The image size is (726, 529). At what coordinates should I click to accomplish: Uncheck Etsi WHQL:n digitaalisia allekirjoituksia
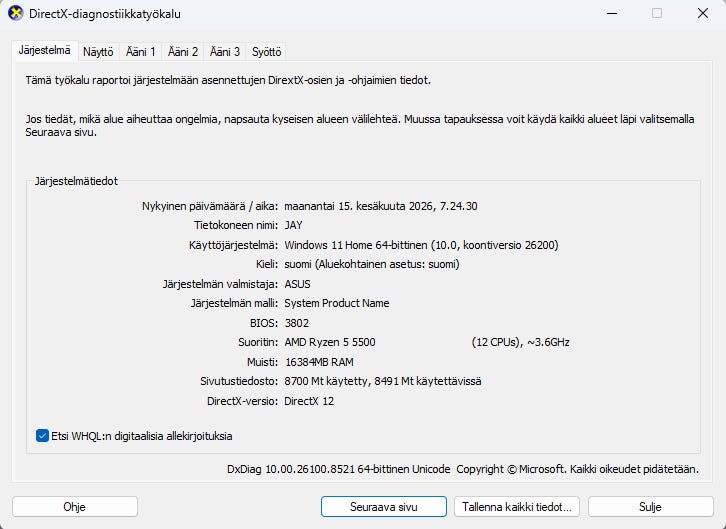(x=42, y=436)
